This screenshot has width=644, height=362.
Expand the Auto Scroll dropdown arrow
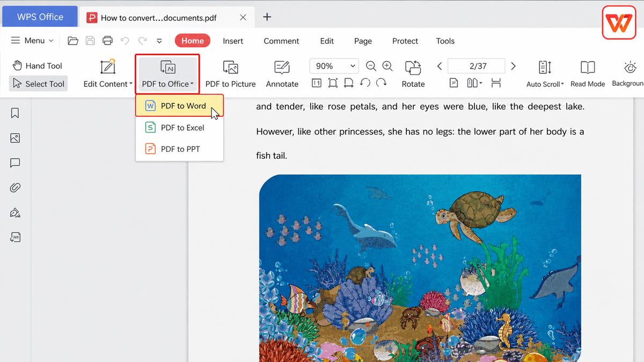tap(562, 84)
